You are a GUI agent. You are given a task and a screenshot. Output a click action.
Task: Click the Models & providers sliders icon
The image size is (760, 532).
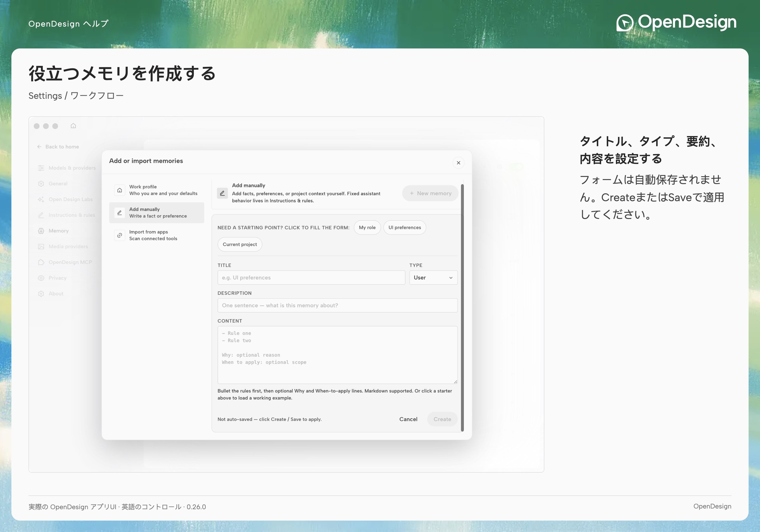[41, 168]
